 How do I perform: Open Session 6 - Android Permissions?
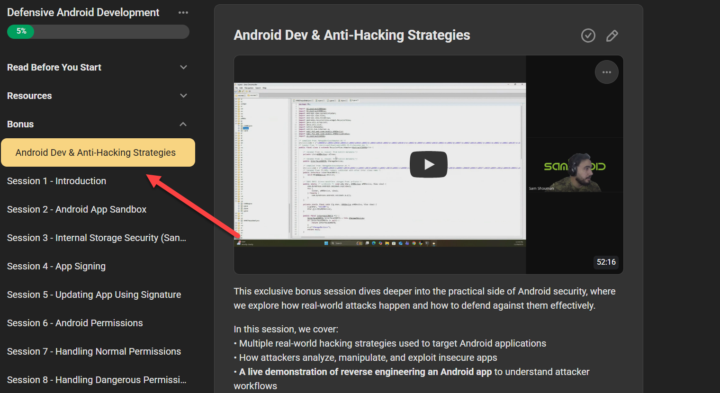tap(75, 323)
